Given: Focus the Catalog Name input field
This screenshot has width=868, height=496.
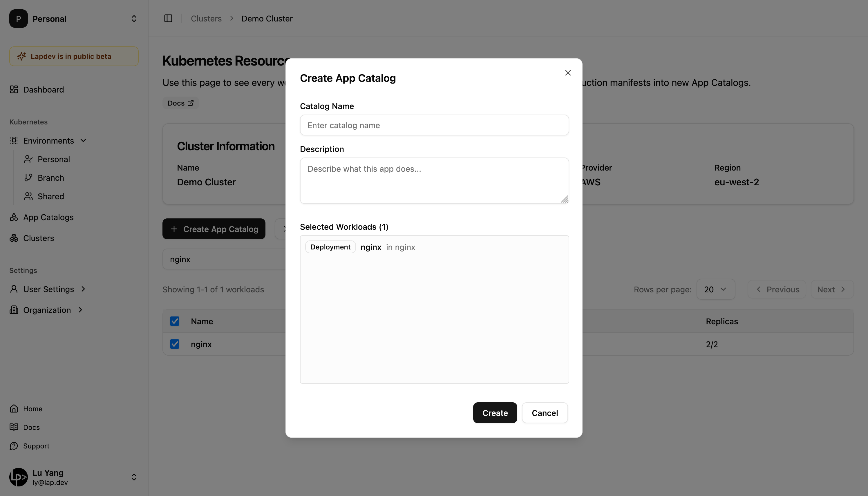Looking at the screenshot, I should pyautogui.click(x=434, y=125).
